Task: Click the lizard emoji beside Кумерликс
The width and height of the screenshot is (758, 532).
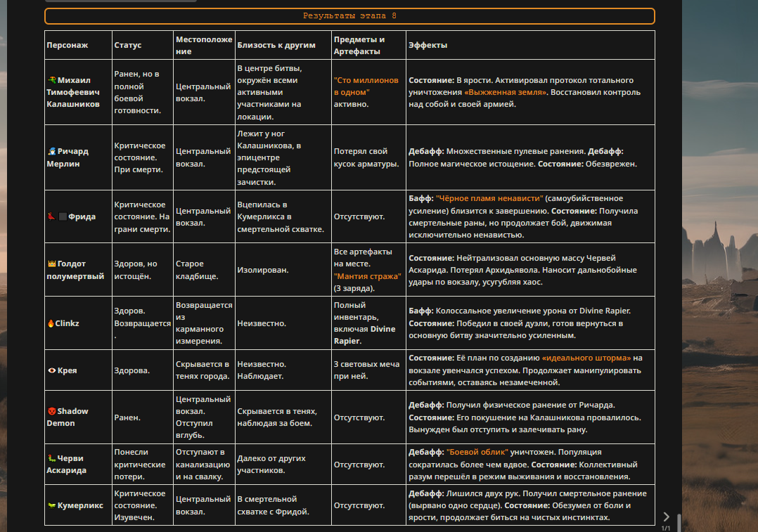Action: pos(52,505)
